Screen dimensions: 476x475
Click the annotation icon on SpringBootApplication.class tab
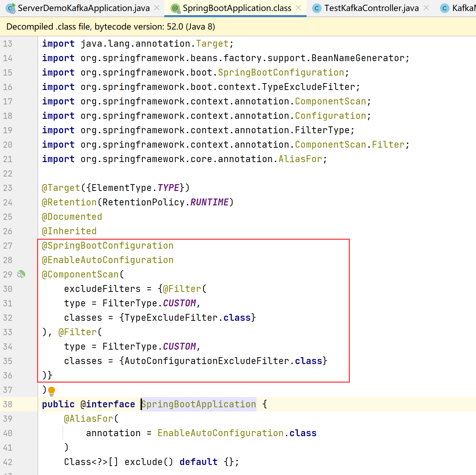(x=176, y=8)
